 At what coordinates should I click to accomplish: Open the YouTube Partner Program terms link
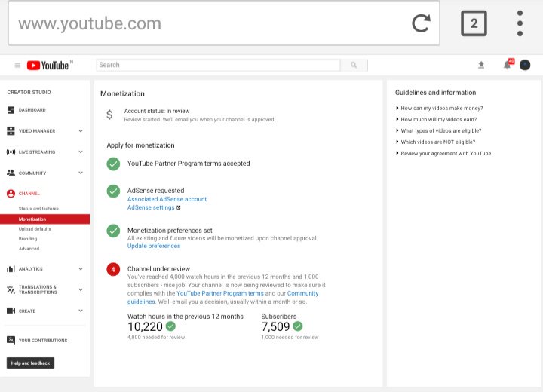[x=220, y=293]
